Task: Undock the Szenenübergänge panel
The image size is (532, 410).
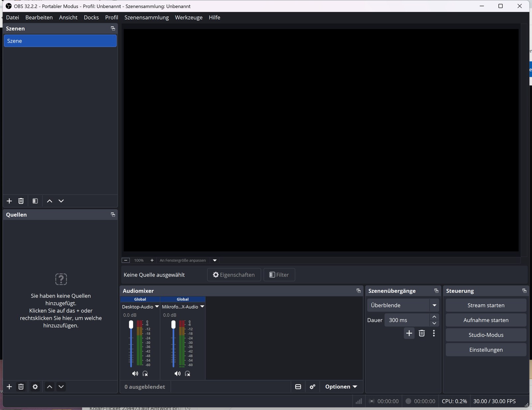Action: (x=436, y=291)
